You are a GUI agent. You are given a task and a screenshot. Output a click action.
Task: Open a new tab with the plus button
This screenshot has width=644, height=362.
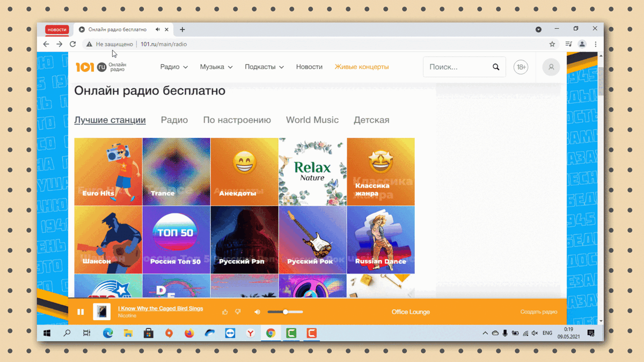coord(182,29)
